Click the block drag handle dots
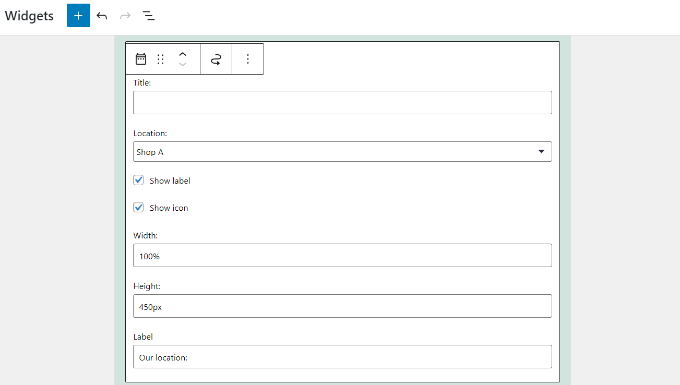680x385 pixels. pyautogui.click(x=160, y=59)
